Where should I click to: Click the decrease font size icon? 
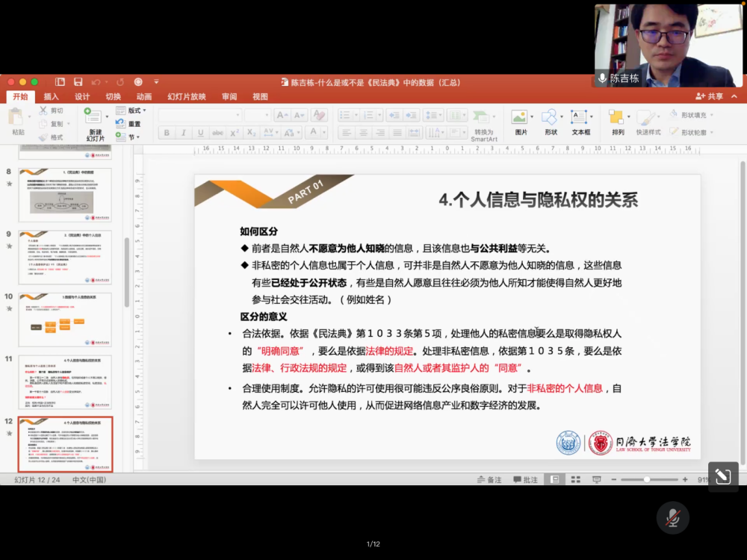click(x=300, y=115)
